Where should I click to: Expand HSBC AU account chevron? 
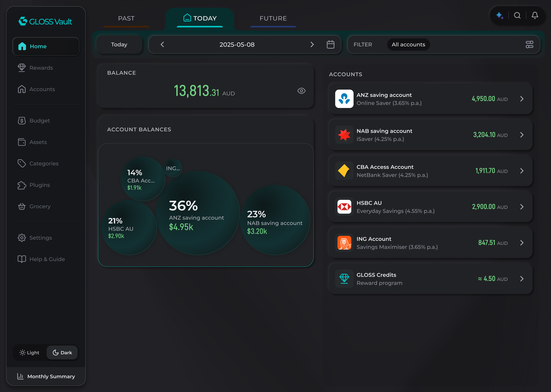(522, 207)
